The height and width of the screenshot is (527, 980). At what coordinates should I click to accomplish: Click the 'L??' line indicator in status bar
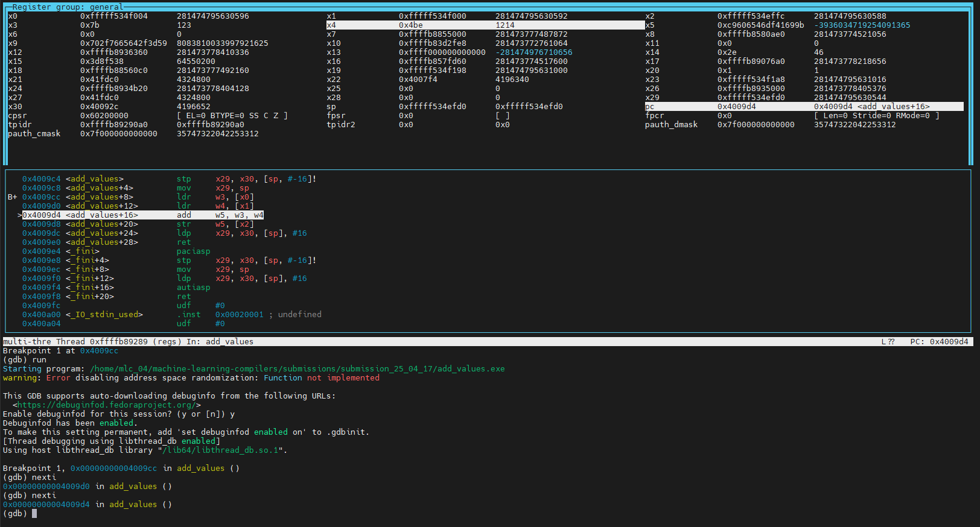tap(888, 342)
